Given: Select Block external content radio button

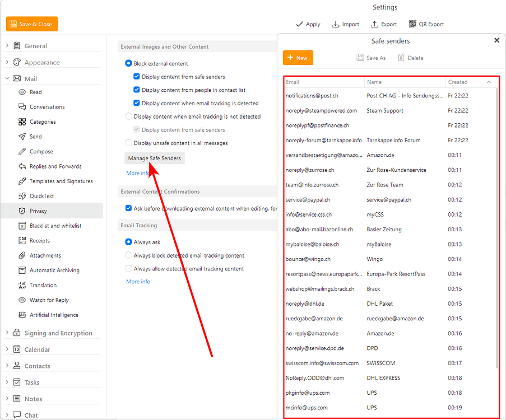Looking at the screenshot, I should (128, 63).
